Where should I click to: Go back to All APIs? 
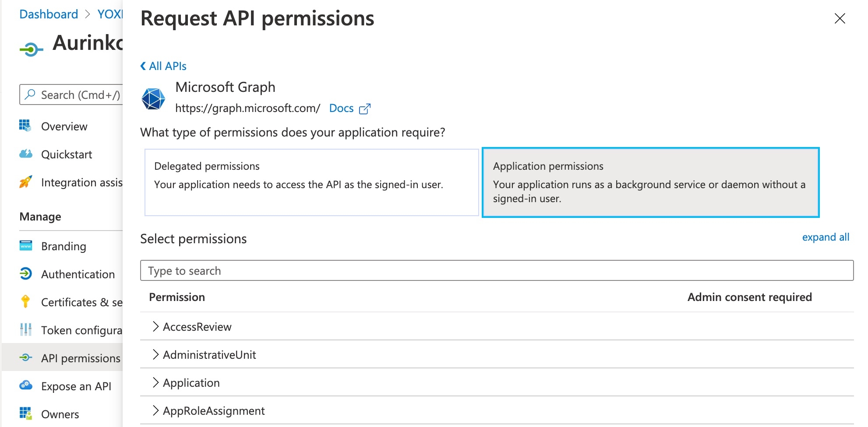tap(163, 66)
